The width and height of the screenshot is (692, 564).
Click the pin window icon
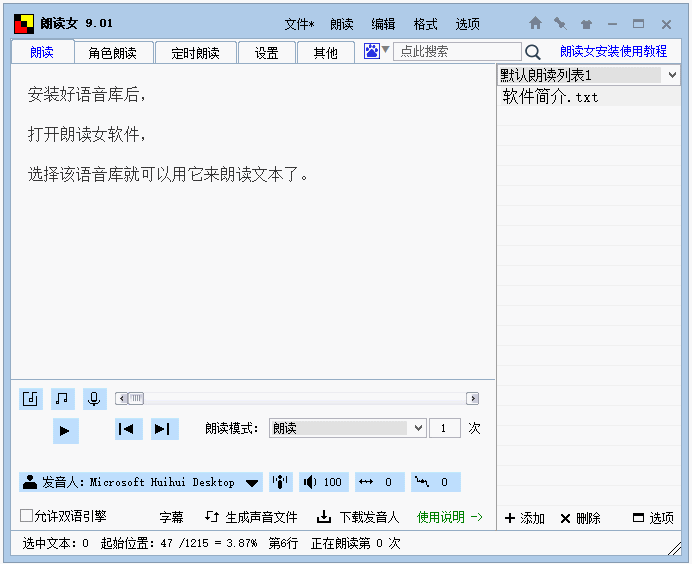point(560,23)
